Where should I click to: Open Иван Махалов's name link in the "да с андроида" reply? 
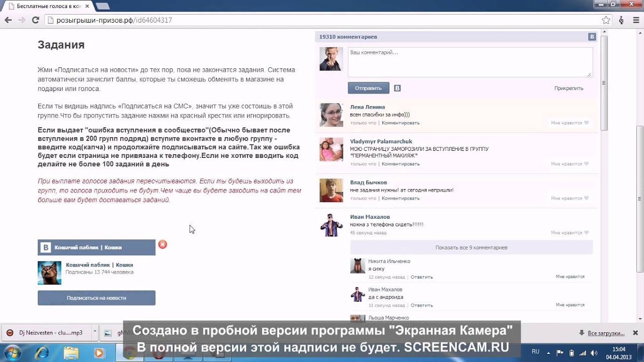[385, 290]
